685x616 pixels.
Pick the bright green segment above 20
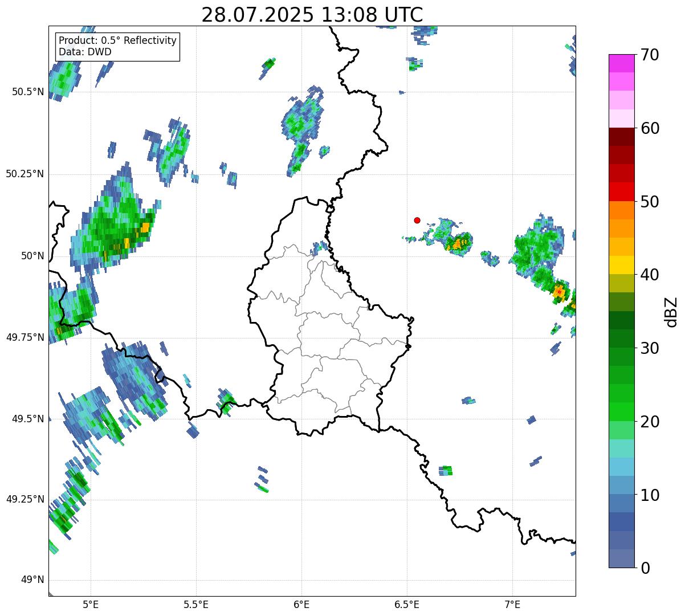coord(621,412)
